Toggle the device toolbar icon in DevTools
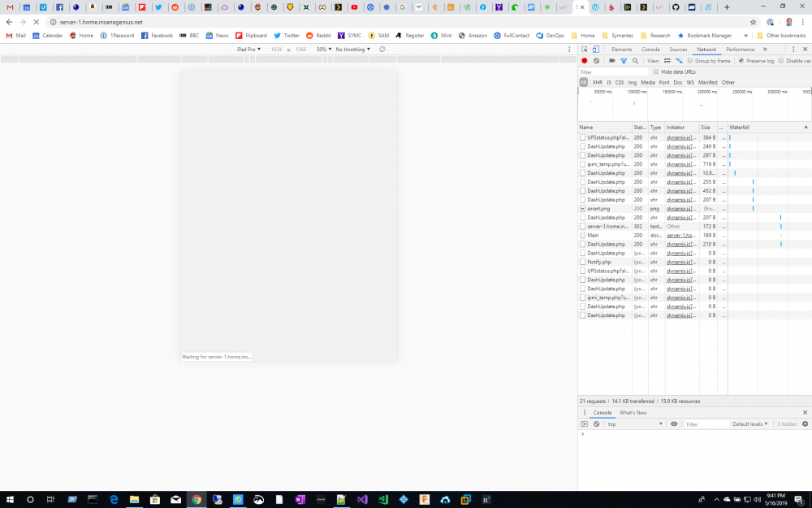 tap(595, 50)
